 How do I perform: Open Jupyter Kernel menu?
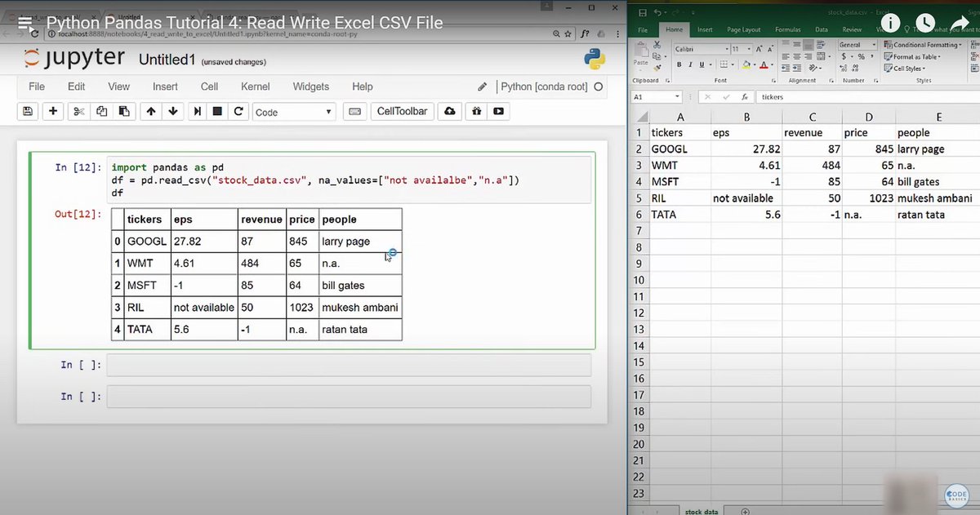click(x=256, y=87)
